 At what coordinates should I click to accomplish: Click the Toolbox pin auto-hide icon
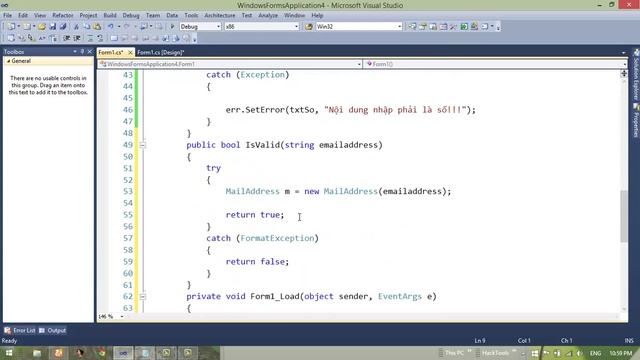tap(82, 51)
